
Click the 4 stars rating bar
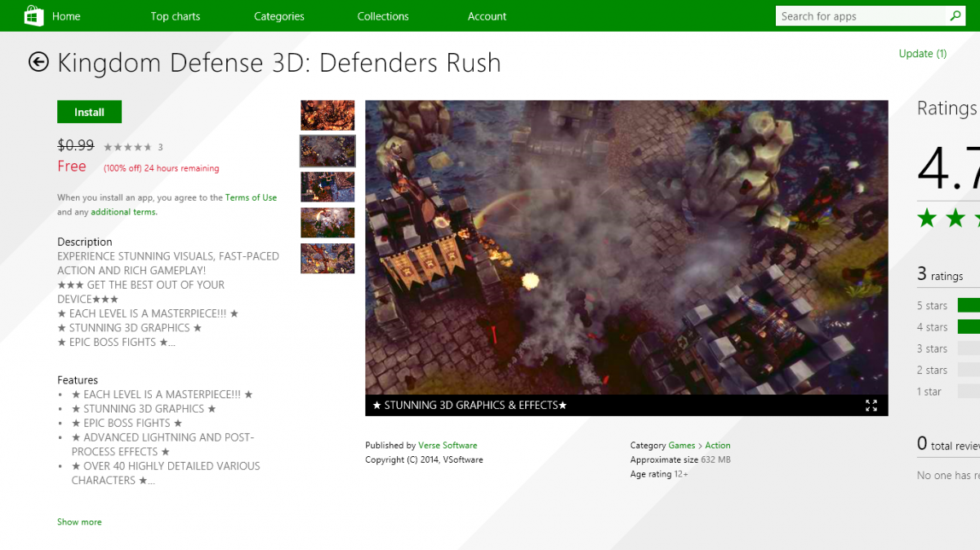(x=969, y=326)
